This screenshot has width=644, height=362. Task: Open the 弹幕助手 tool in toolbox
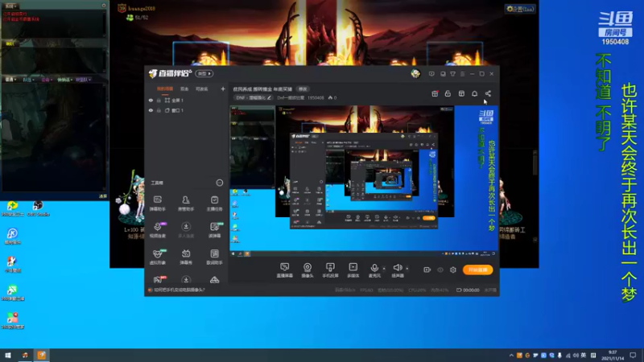point(158,204)
